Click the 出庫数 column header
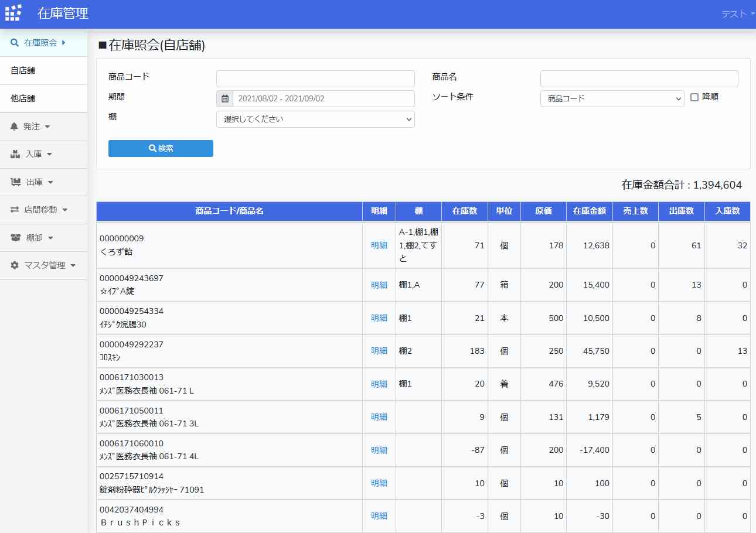Viewport: 756px width, 533px height. coord(682,211)
